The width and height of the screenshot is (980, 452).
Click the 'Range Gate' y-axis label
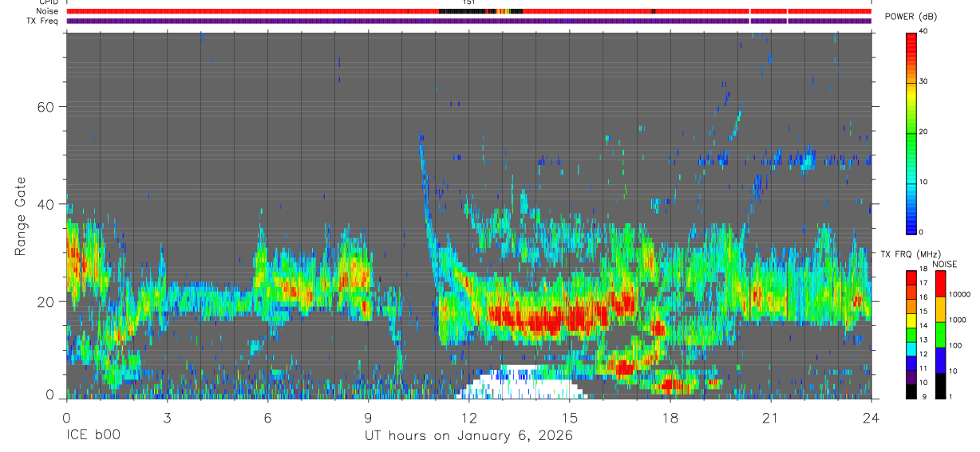tap(20, 215)
